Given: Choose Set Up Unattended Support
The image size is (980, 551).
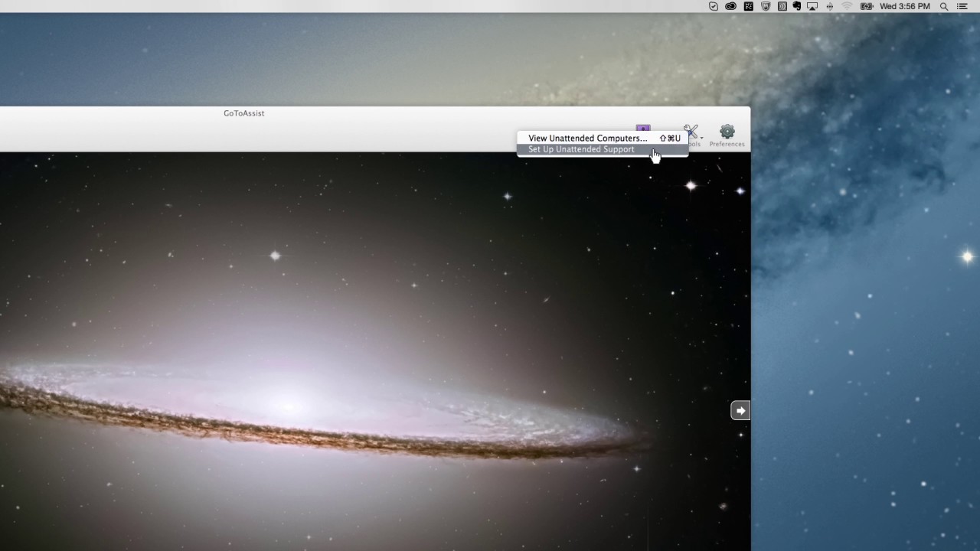Looking at the screenshot, I should tap(603, 149).
